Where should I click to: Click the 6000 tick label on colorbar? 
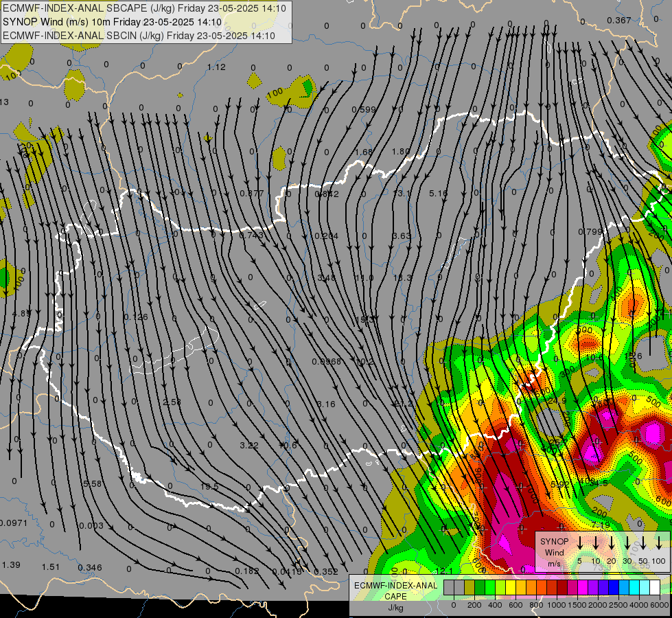click(660, 605)
